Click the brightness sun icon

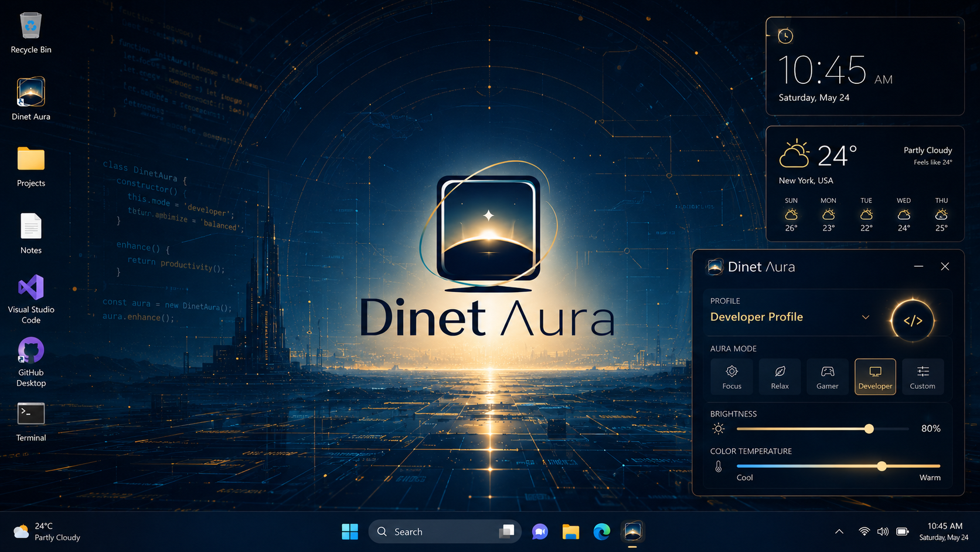(718, 429)
